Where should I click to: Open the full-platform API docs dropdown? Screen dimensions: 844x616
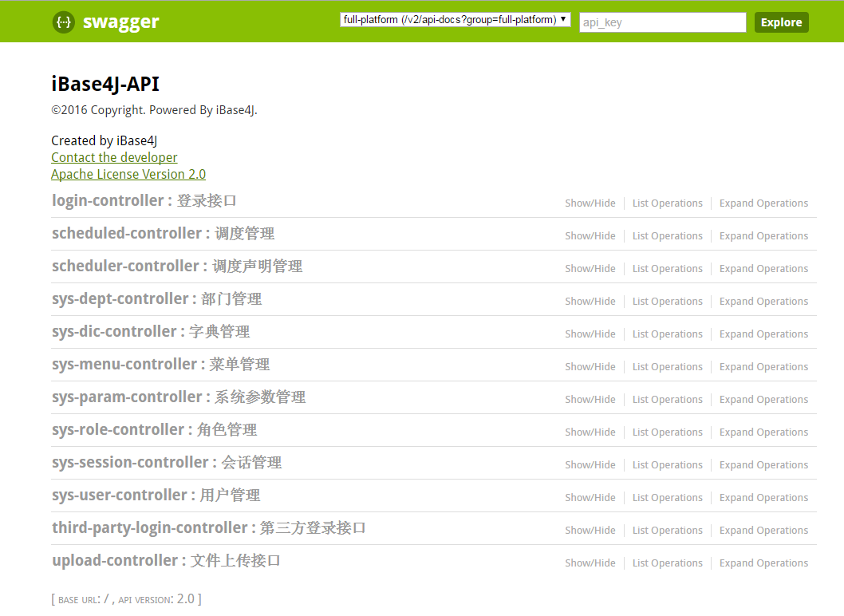(x=455, y=20)
